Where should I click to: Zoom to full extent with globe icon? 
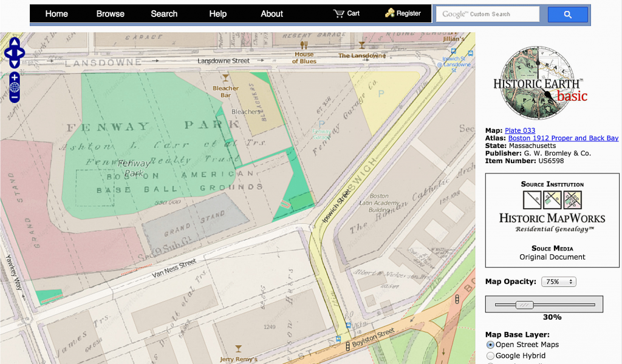click(x=15, y=87)
